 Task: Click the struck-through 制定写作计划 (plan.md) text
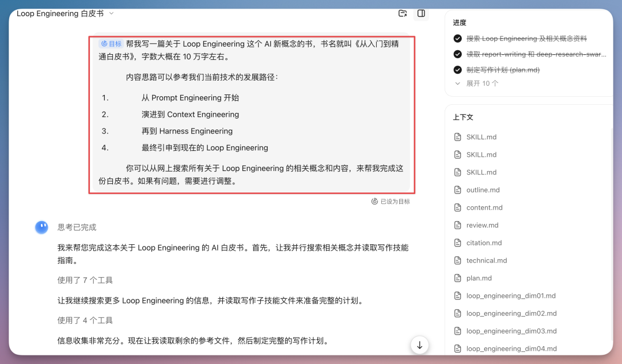[x=503, y=70]
